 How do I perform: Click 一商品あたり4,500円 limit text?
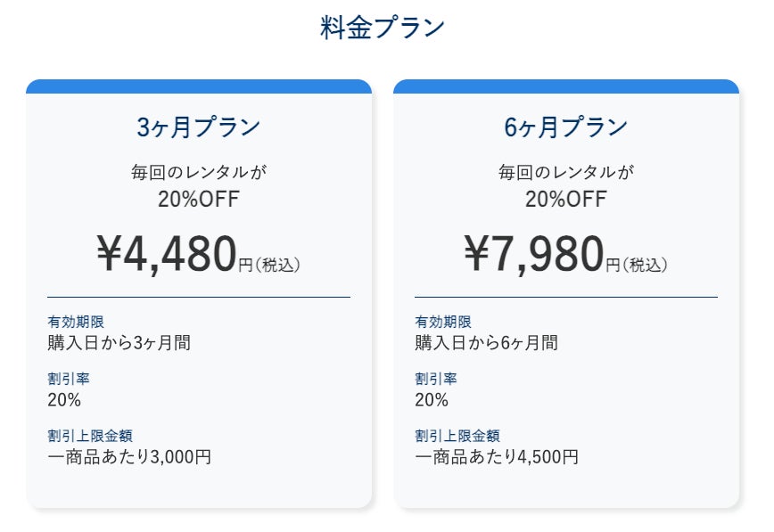(x=497, y=457)
